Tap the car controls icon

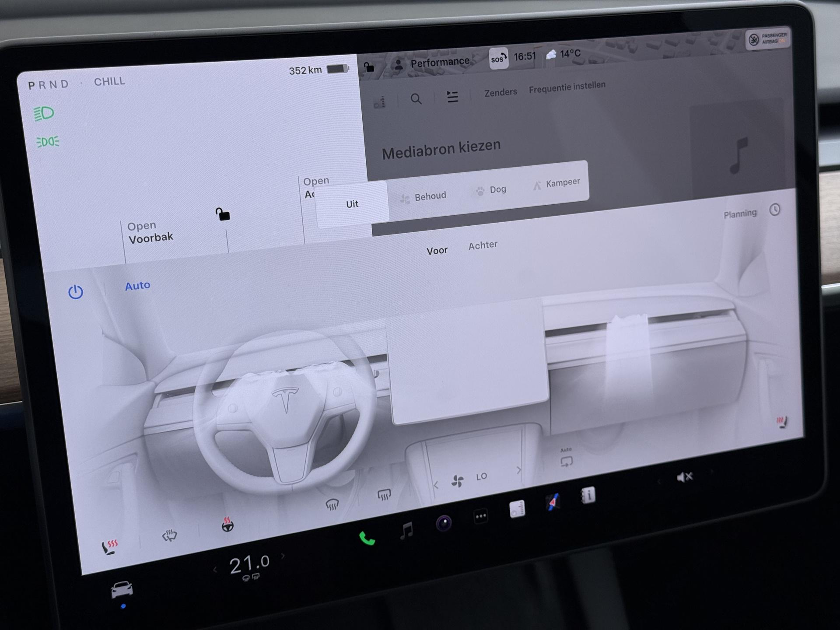pyautogui.click(x=122, y=589)
